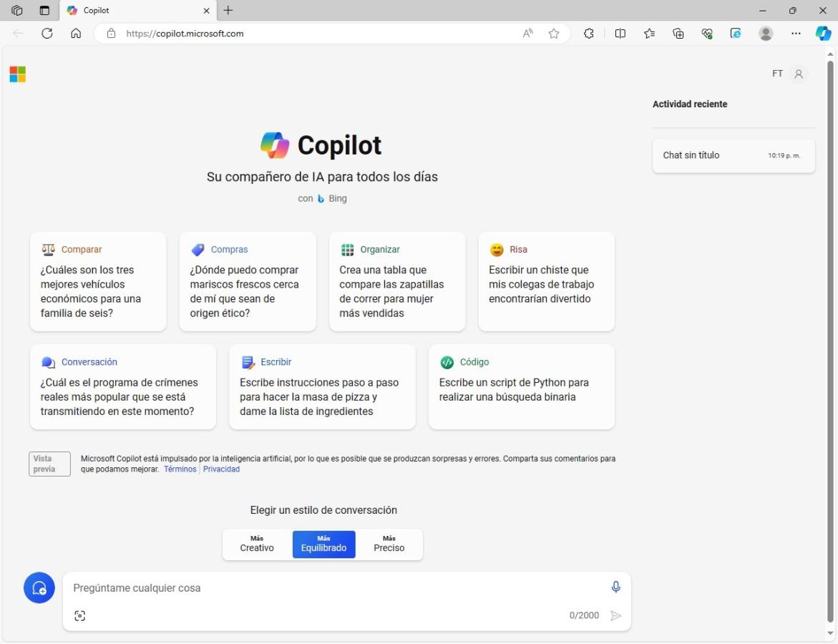Image resolution: width=838 pixels, height=644 pixels.
Task: Toggle split screen view icon
Action: 620,34
